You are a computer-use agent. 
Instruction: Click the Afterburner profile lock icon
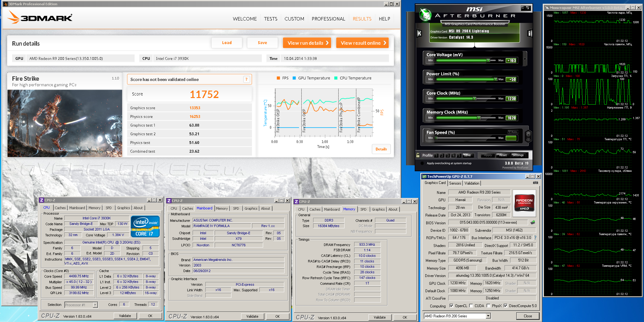(x=418, y=155)
